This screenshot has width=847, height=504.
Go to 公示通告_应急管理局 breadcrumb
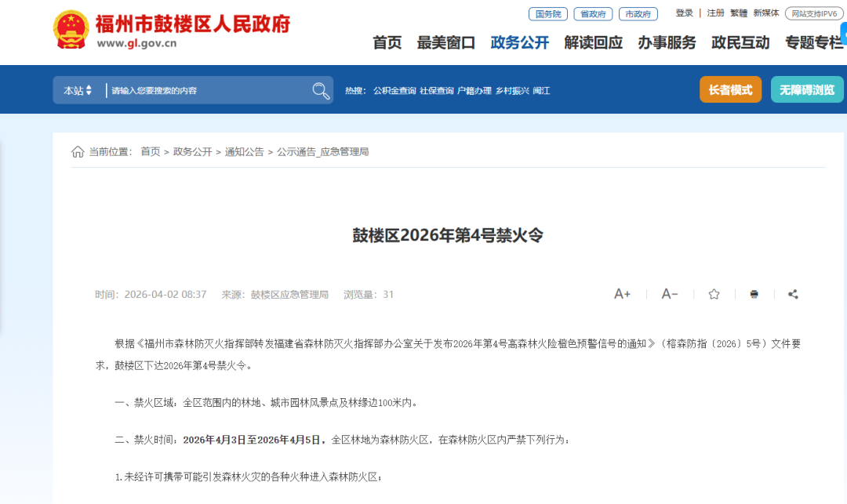point(323,151)
